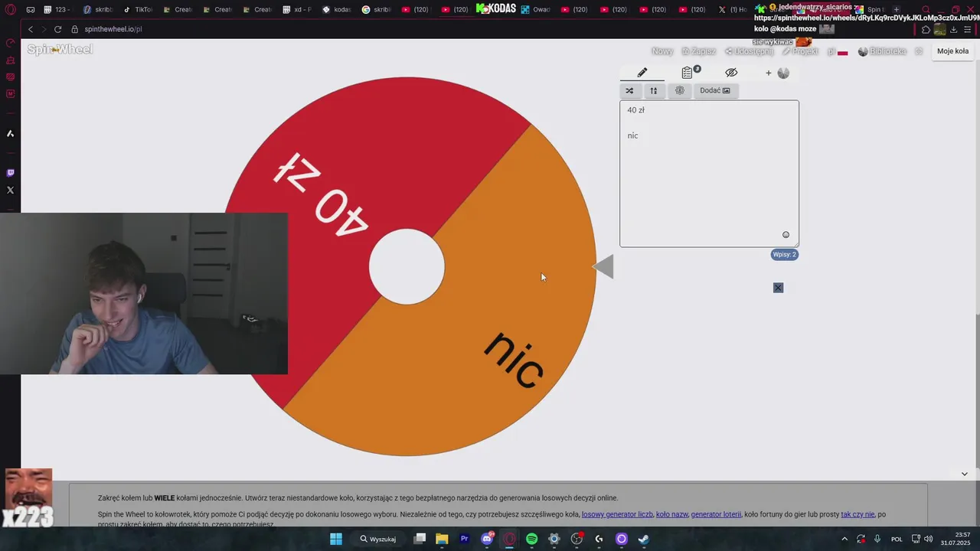Open Discord from the taskbar

point(487,539)
